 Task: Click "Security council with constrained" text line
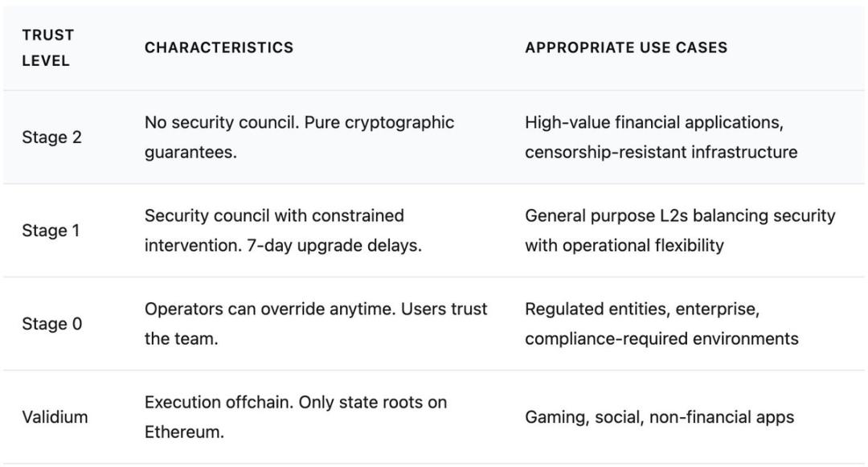coord(273,216)
